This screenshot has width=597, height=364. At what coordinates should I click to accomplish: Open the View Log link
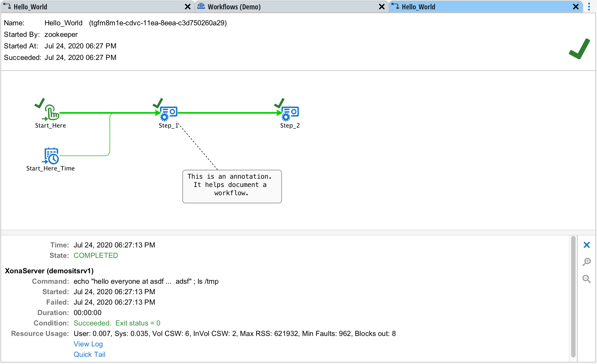click(88, 344)
